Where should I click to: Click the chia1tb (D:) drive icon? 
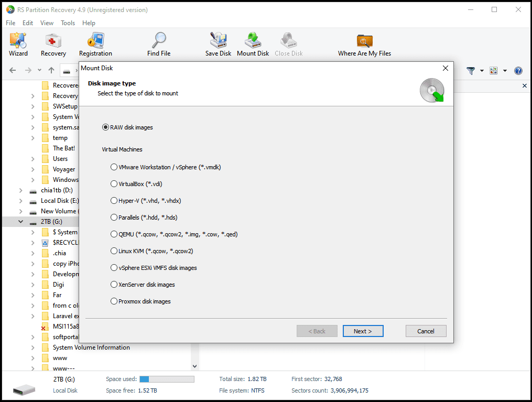[x=33, y=191]
